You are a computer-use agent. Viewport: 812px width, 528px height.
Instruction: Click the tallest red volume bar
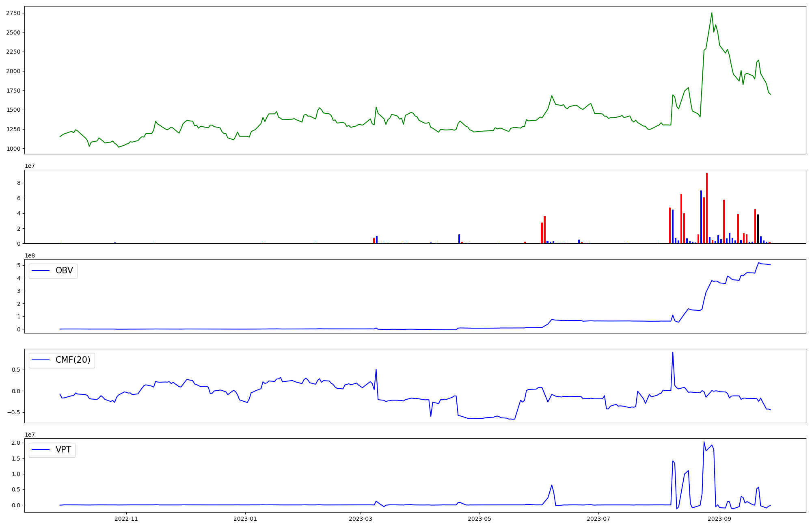click(x=706, y=208)
